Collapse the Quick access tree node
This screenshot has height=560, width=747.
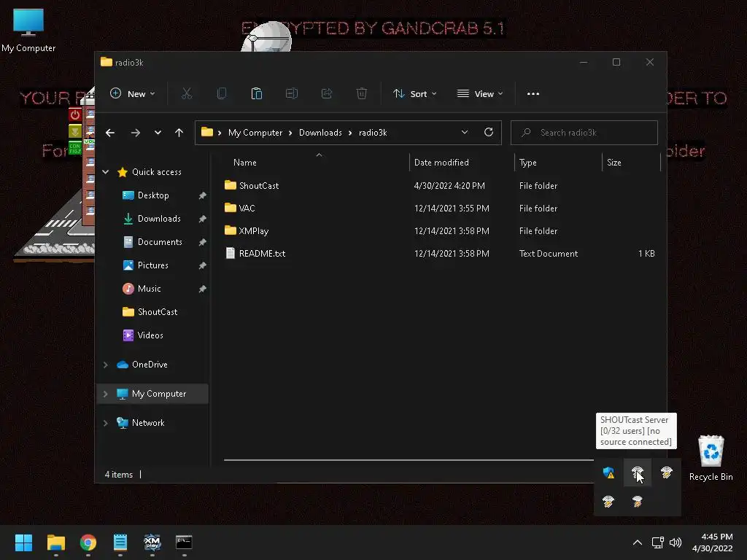(x=105, y=172)
